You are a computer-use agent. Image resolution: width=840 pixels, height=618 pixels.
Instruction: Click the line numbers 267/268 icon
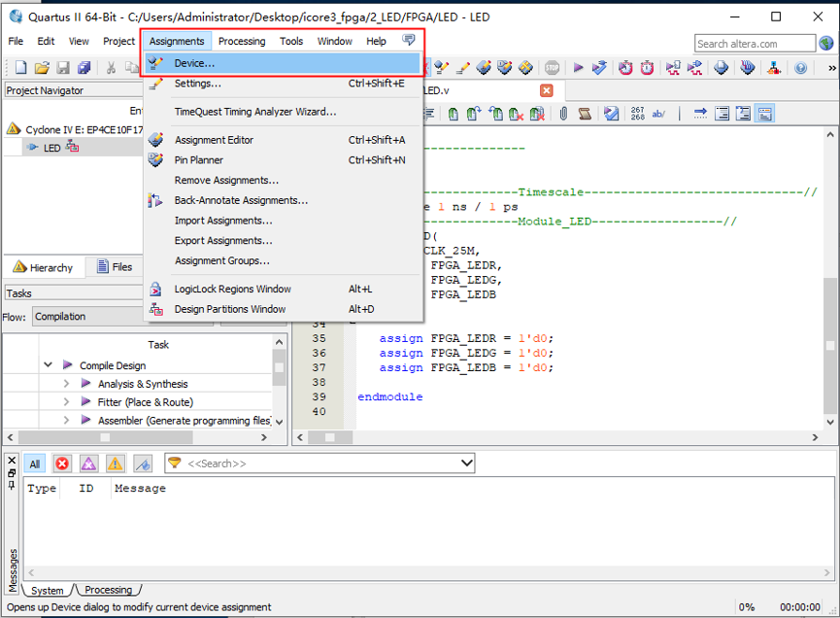[x=637, y=114]
